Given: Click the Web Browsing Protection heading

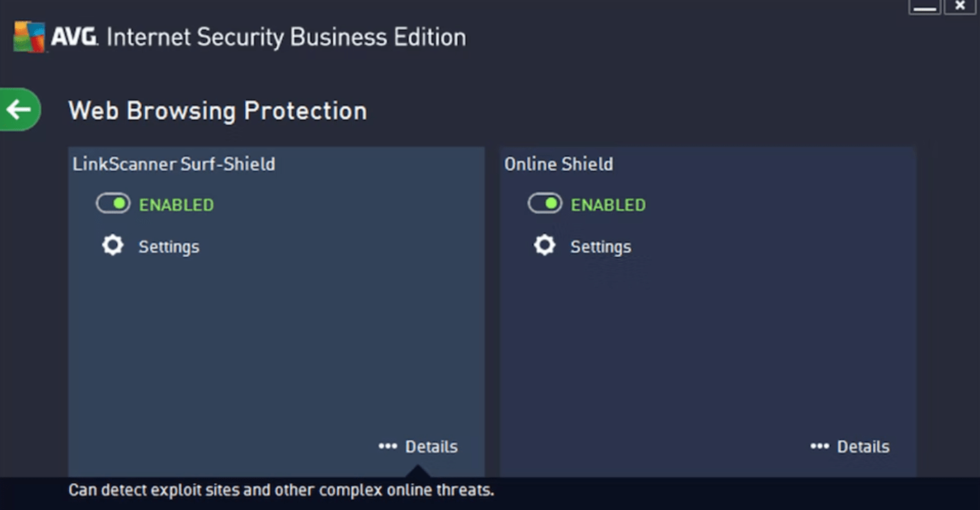Looking at the screenshot, I should tap(218, 110).
